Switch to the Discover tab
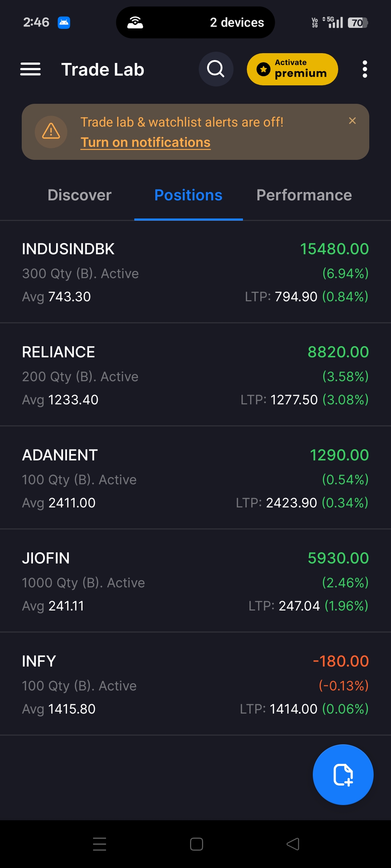391x868 pixels. point(80,195)
